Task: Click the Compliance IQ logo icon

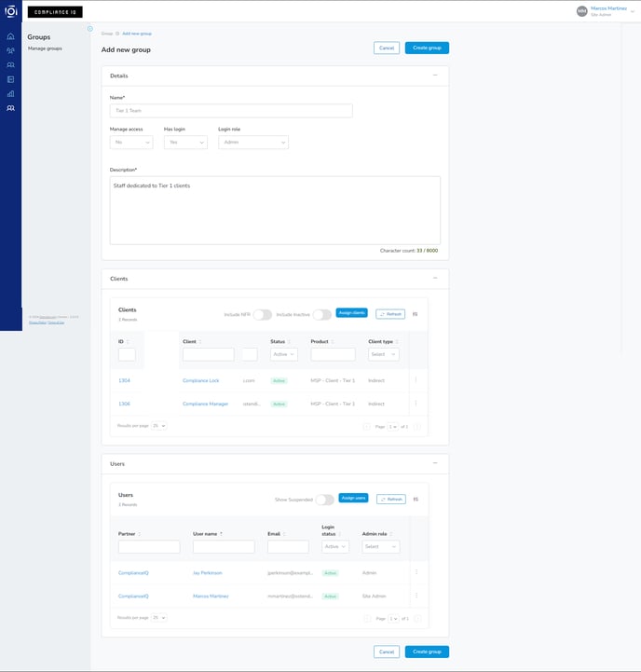Action: (10, 11)
